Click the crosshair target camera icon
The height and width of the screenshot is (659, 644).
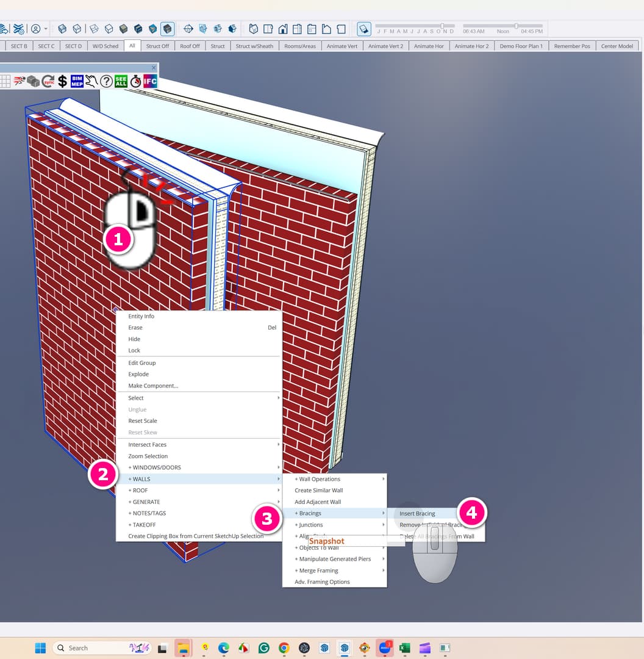click(x=188, y=29)
